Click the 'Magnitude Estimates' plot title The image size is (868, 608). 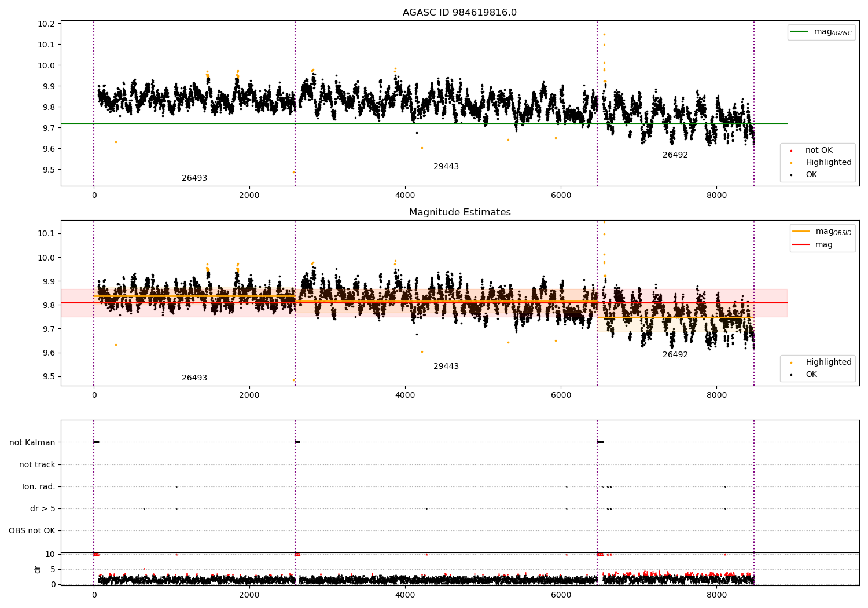pyautogui.click(x=459, y=213)
